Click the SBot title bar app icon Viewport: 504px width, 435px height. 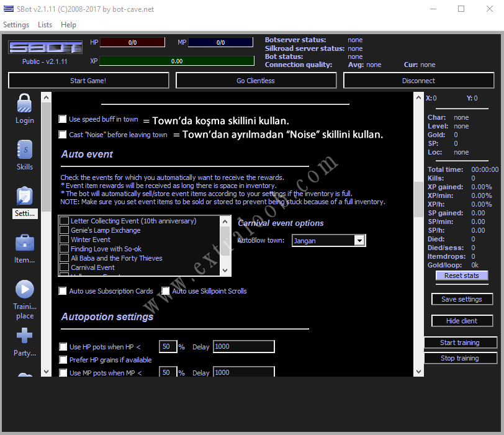(8, 9)
